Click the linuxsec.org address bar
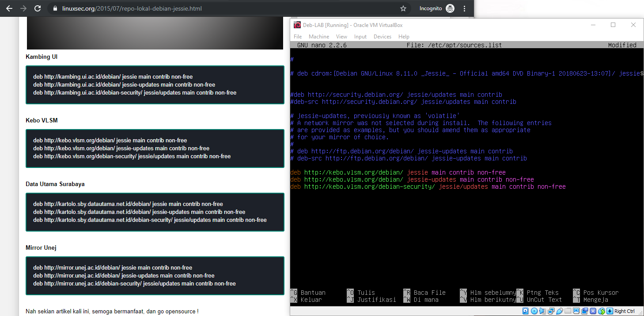 point(133,8)
